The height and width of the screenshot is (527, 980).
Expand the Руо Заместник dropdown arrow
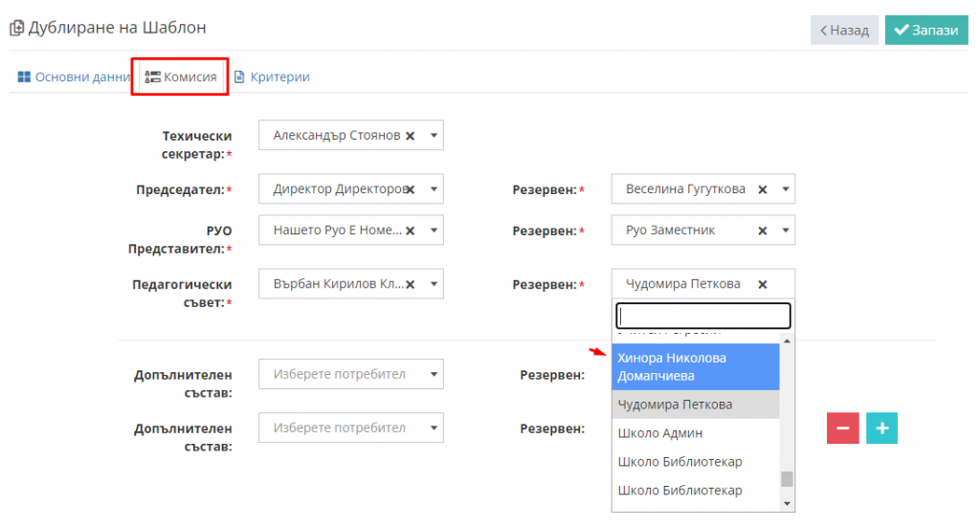(786, 231)
